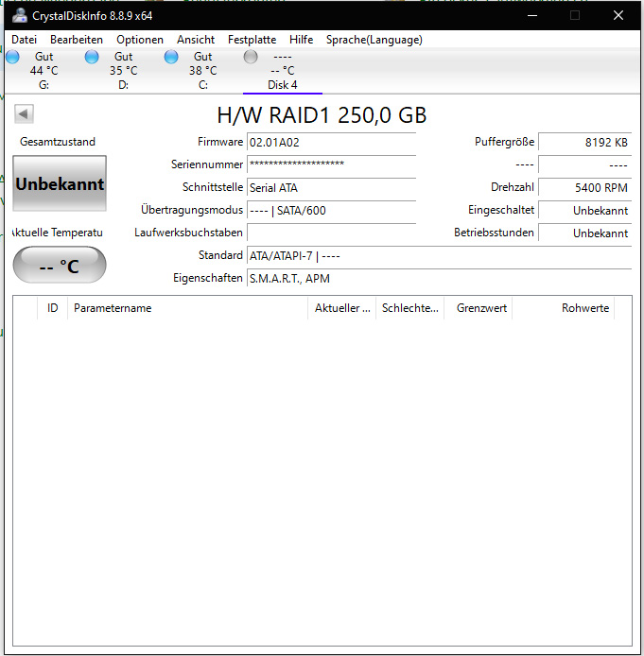Viewport: 644px width, 656px height.
Task: Click the previous disk arrow button
Action: pyautogui.click(x=24, y=113)
